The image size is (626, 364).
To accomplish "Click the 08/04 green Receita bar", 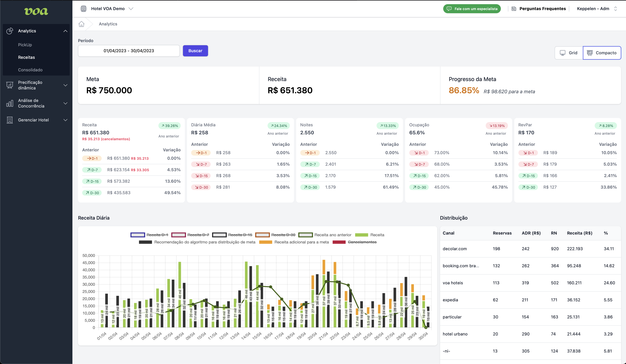I will [180, 294].
